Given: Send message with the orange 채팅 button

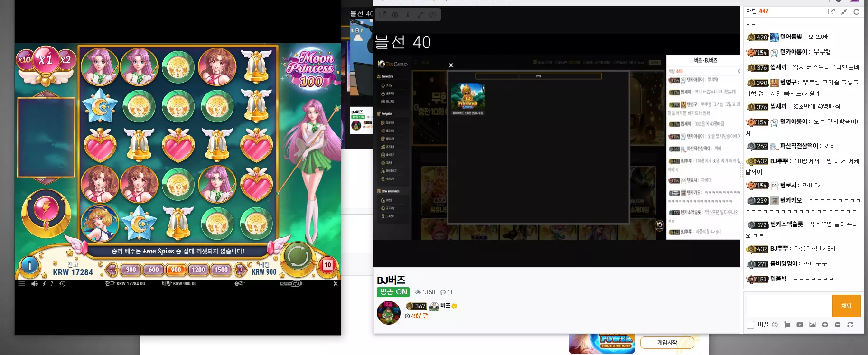Looking at the screenshot, I should pyautogui.click(x=846, y=306).
